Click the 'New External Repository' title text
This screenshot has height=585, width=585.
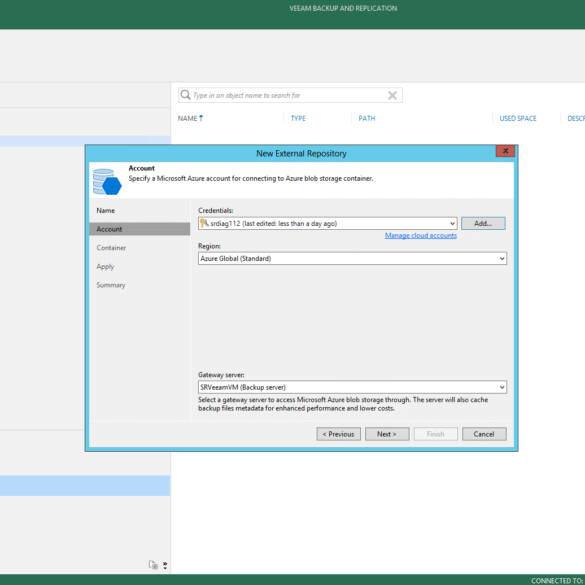click(x=301, y=153)
